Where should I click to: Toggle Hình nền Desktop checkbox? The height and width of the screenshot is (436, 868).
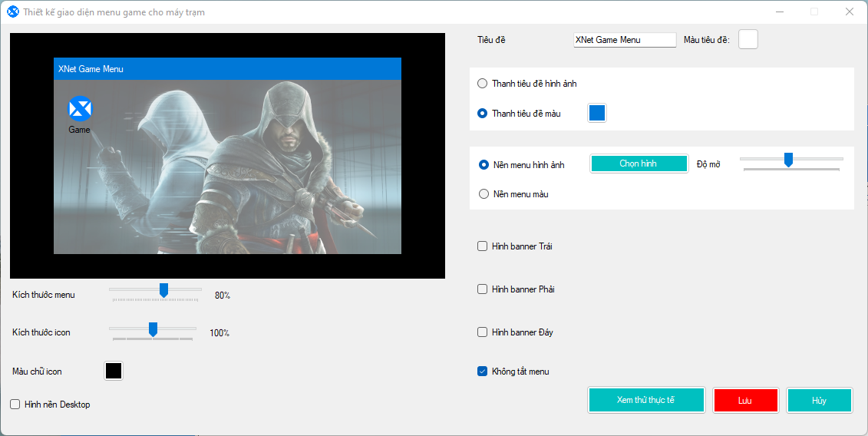pyautogui.click(x=15, y=405)
